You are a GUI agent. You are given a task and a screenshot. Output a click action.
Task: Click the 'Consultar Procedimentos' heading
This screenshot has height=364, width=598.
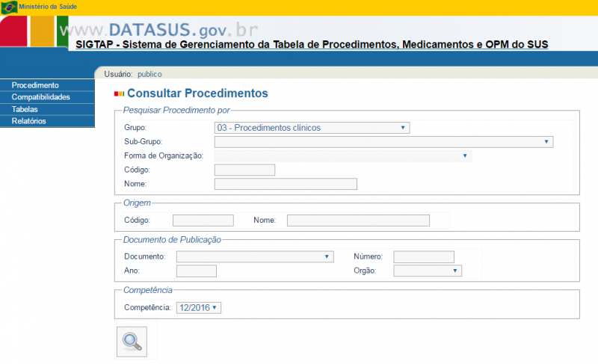pos(197,93)
